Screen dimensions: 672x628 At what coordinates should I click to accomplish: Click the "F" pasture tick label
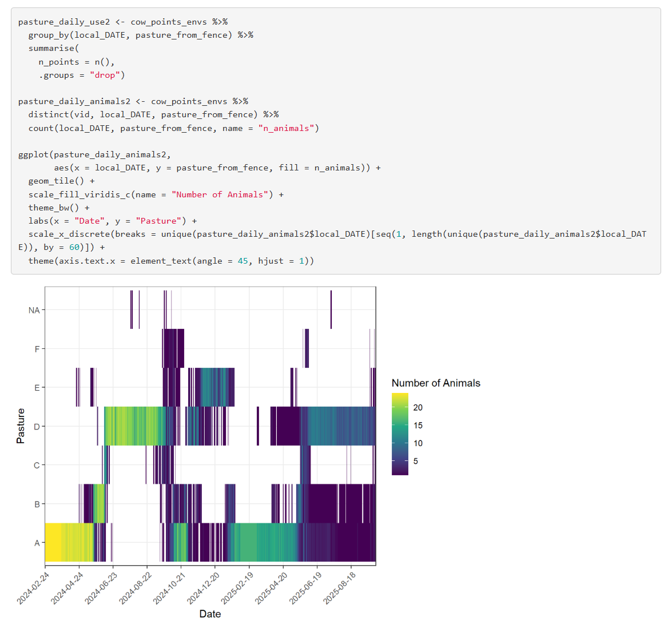tap(37, 349)
